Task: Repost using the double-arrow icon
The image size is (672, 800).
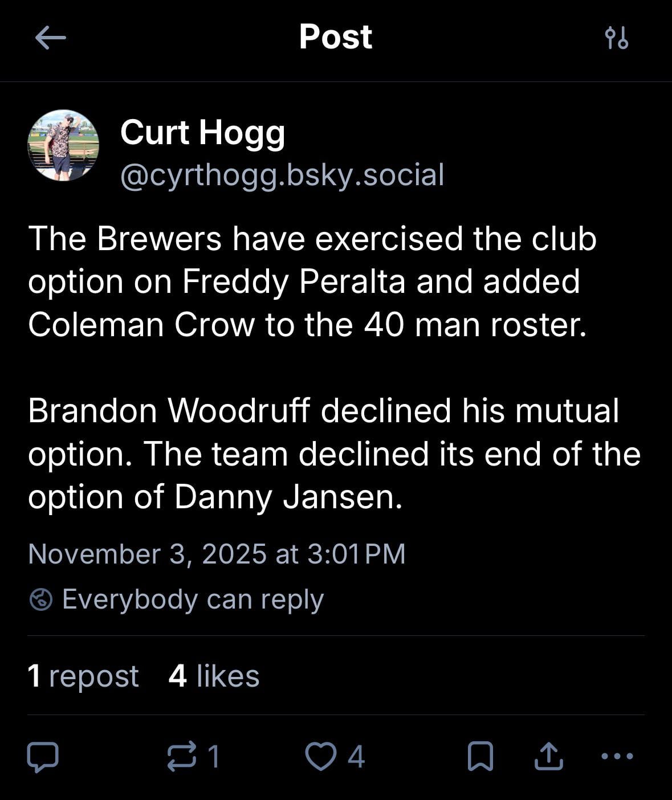Action: click(182, 757)
